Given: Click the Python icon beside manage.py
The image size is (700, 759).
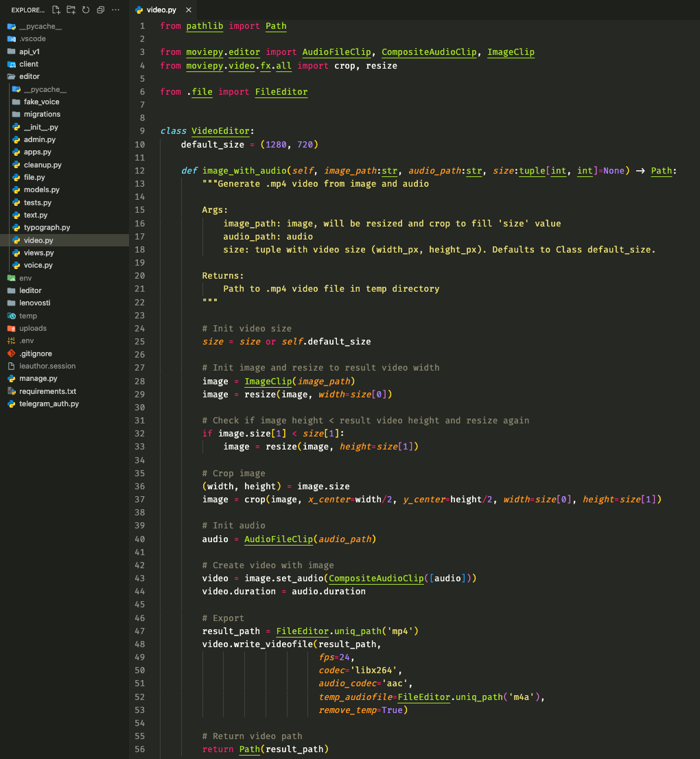Looking at the screenshot, I should 12,379.
